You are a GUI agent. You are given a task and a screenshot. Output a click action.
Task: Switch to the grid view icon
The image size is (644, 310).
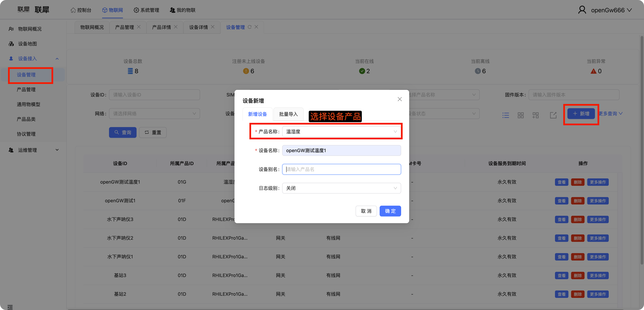pos(521,115)
